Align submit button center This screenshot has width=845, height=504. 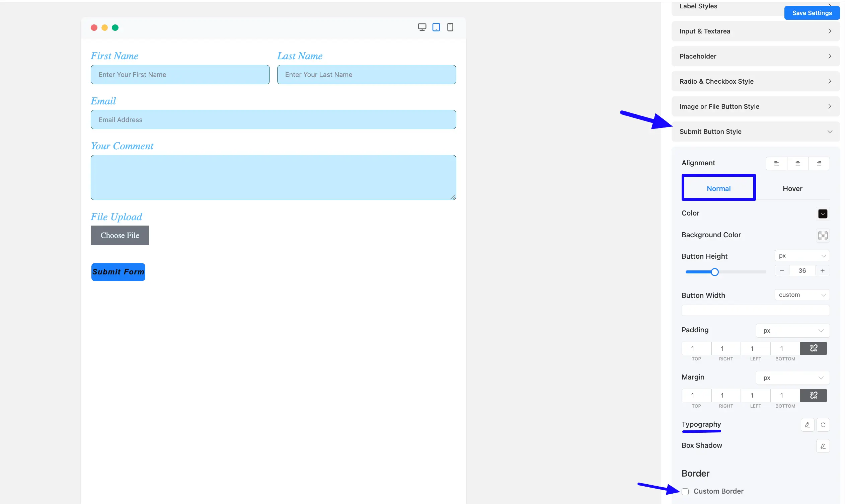click(797, 163)
